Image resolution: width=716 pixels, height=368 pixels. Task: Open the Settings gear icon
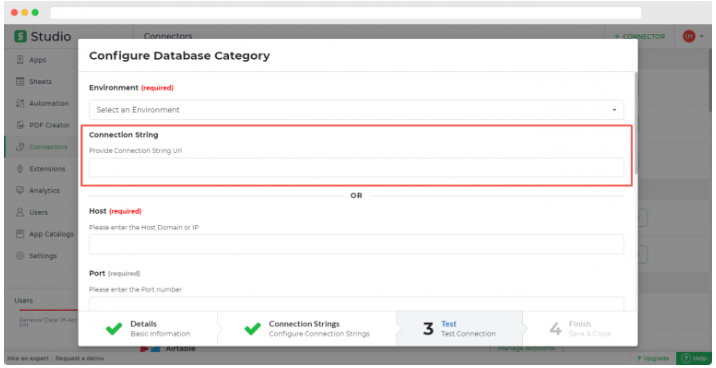[20, 256]
